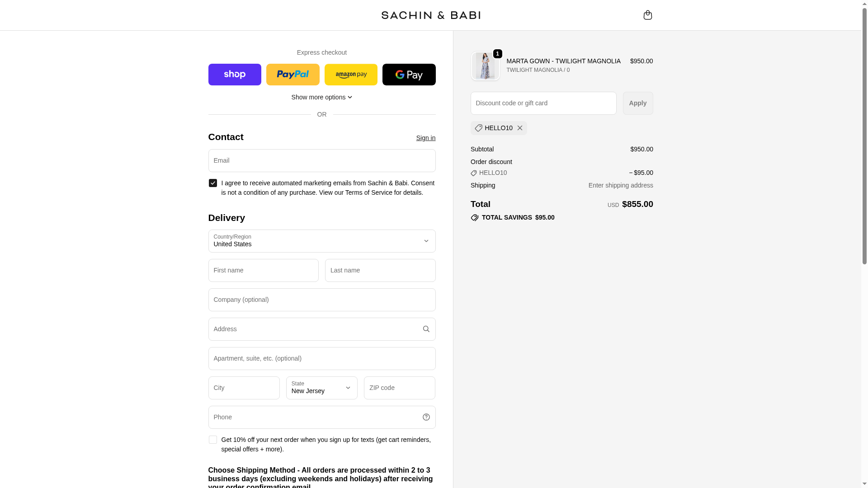This screenshot has height=488, width=868.
Task: Open the phone number help icon
Action: 426,417
